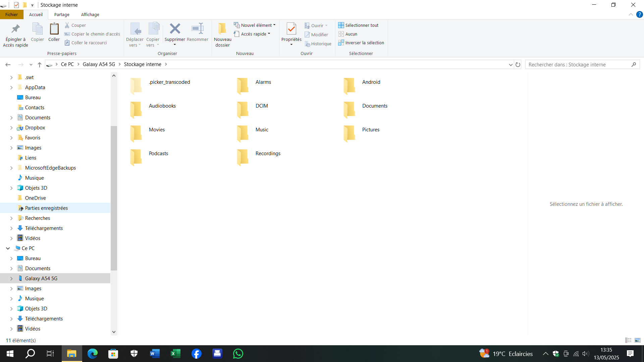
Task: Click the navigation pane vertical scrollbar
Action: 114,198
